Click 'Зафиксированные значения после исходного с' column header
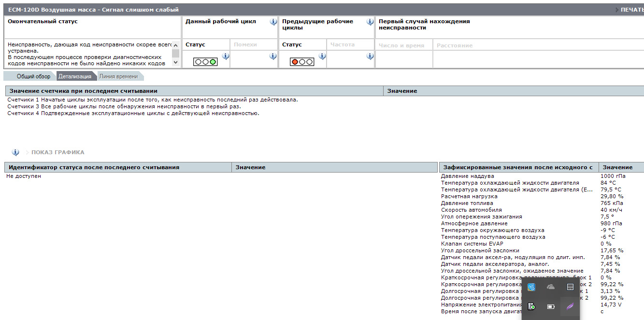This screenshot has height=320, width=644. 518,167
